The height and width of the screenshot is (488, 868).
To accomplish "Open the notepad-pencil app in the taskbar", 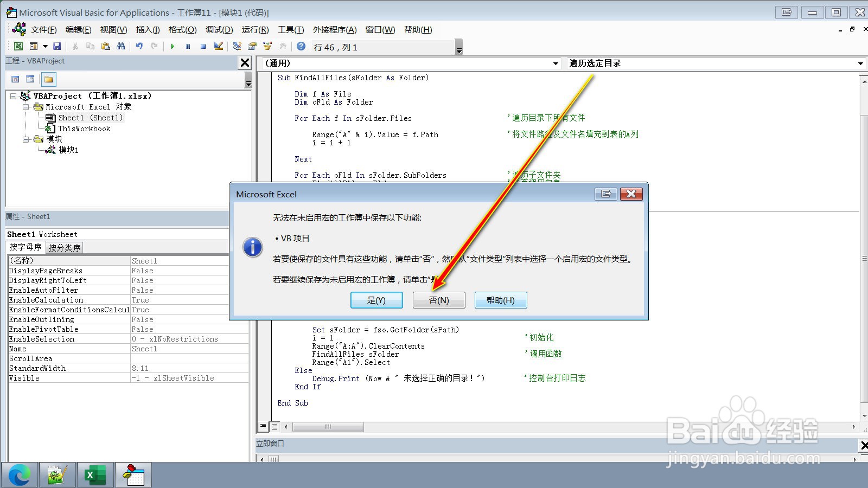I will point(58,476).
